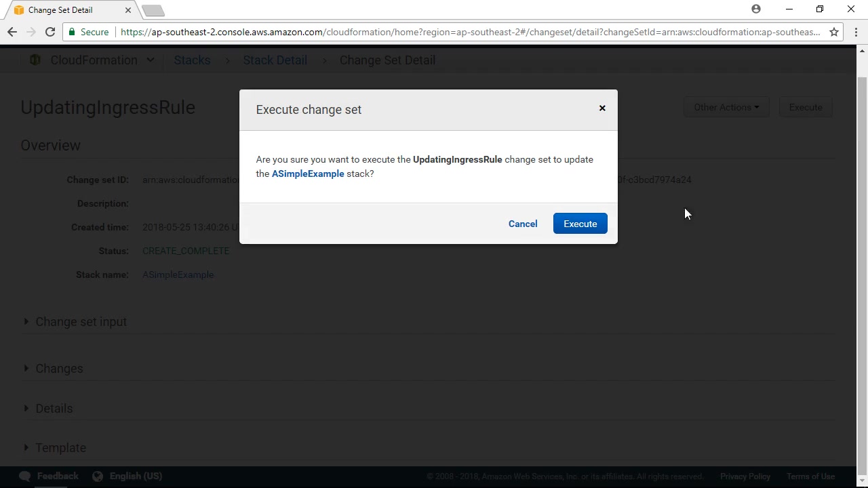Click the Overview section heading
This screenshot has width=868, height=488.
(50, 145)
